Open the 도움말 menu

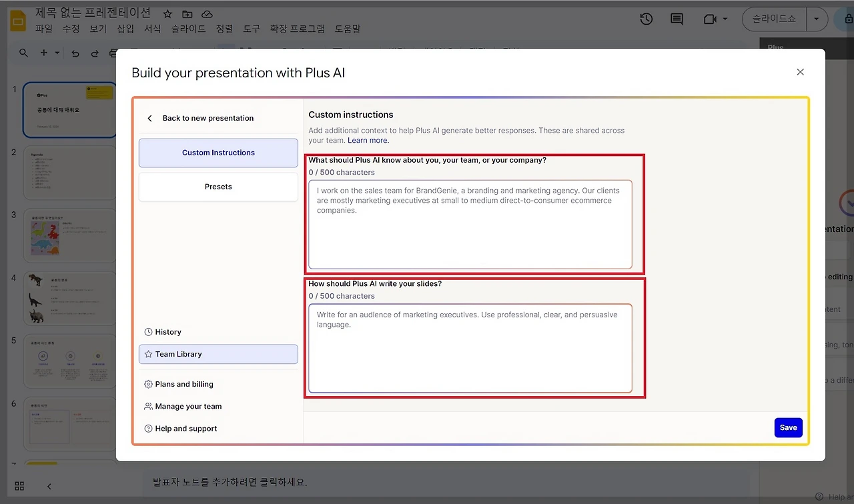(348, 29)
